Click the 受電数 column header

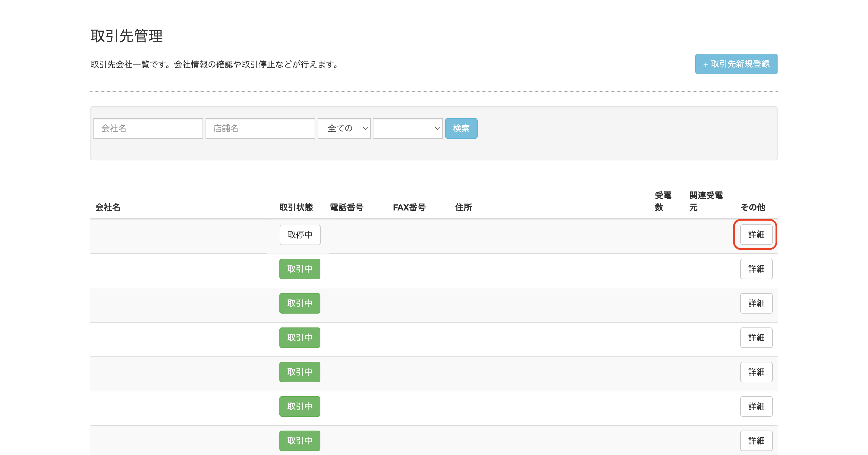[663, 201]
